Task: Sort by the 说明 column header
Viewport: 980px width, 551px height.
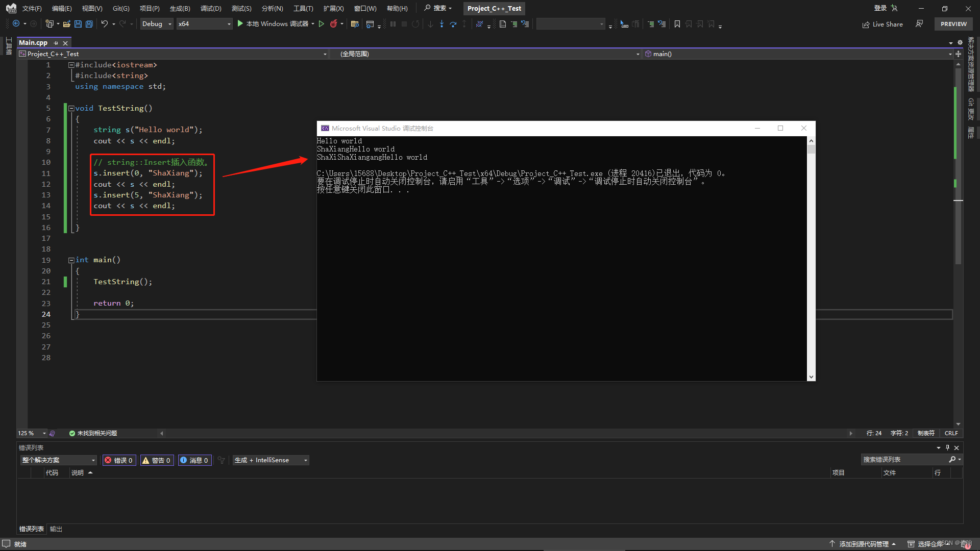Action: pyautogui.click(x=77, y=473)
